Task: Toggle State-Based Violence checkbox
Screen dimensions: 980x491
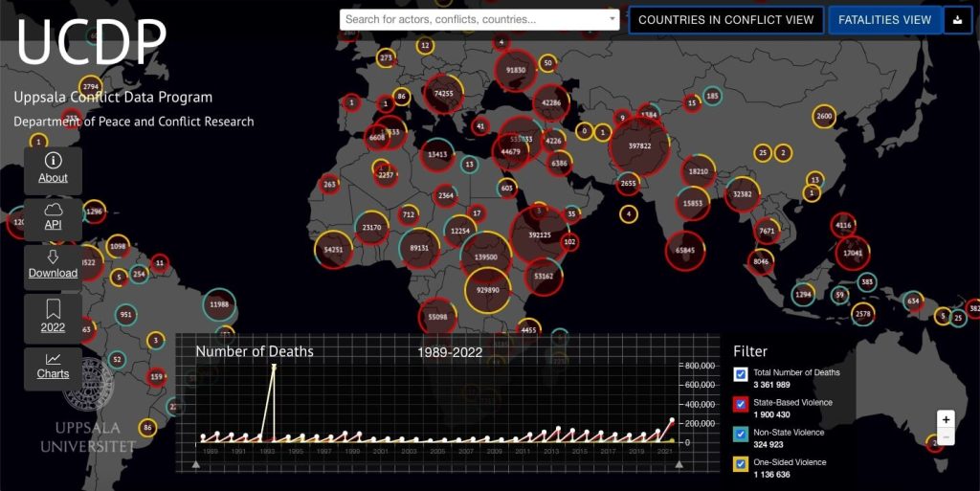Action: (741, 404)
